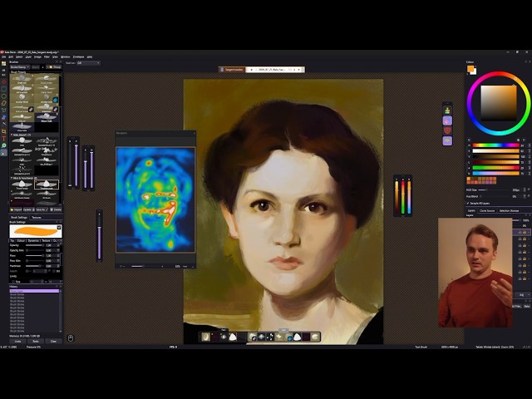
Task: Click the last brush icon in bottom canvas toolbar
Action: point(315,337)
